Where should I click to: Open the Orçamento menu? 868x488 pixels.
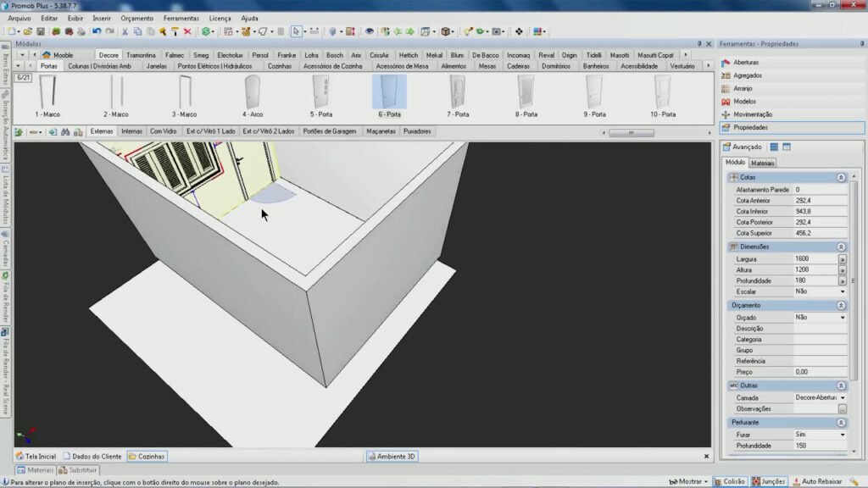click(136, 19)
